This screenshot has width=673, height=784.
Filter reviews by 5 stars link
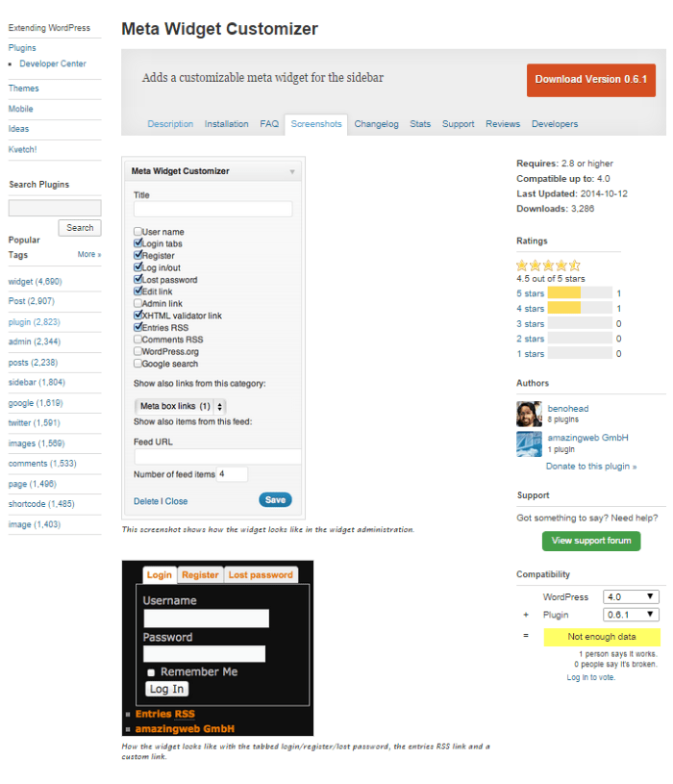click(x=530, y=293)
